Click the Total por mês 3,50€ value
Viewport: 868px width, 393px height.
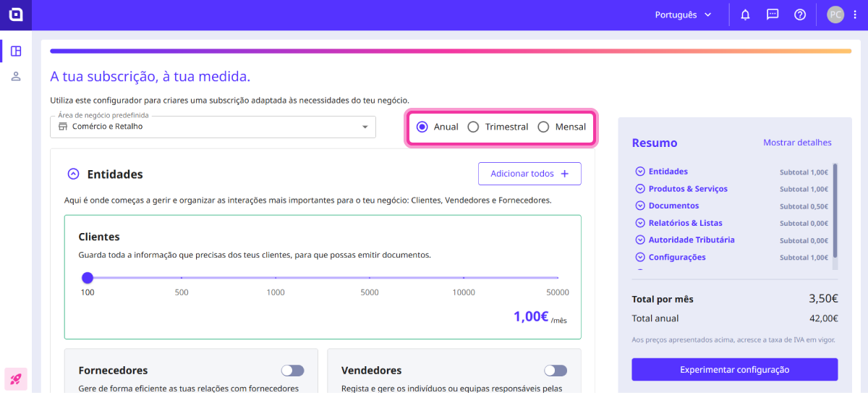[x=823, y=298]
